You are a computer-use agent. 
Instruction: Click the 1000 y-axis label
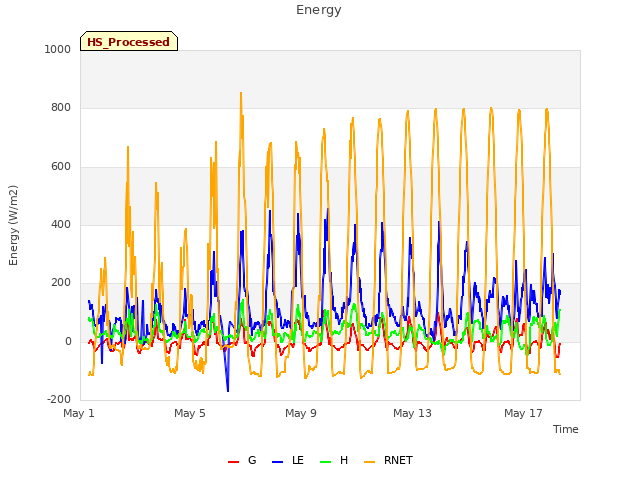[x=58, y=49]
